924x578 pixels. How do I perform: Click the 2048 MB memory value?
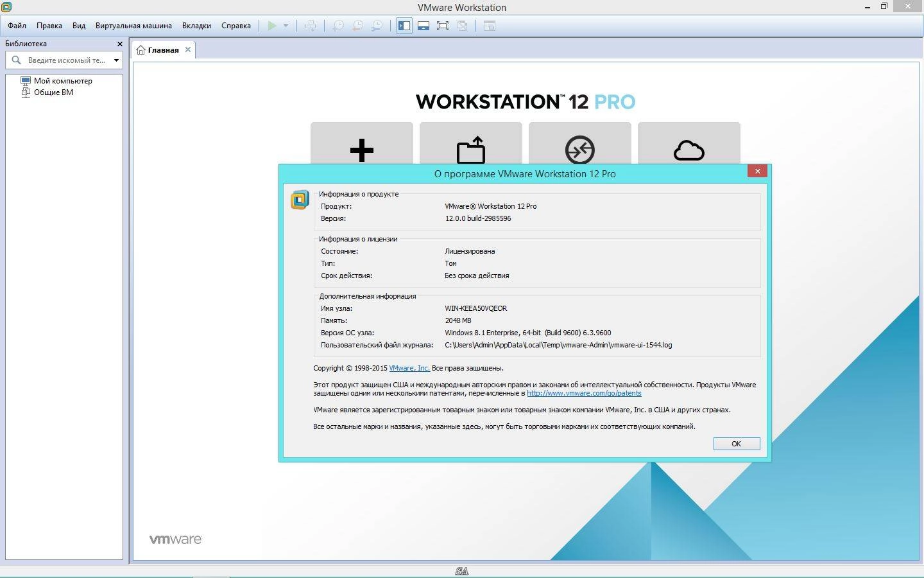coord(458,320)
